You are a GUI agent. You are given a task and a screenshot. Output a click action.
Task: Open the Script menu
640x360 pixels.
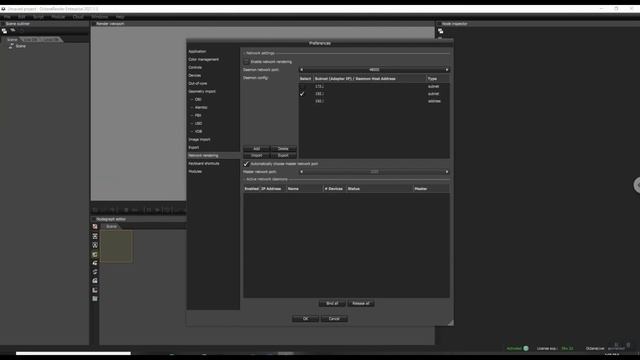[x=38, y=17]
